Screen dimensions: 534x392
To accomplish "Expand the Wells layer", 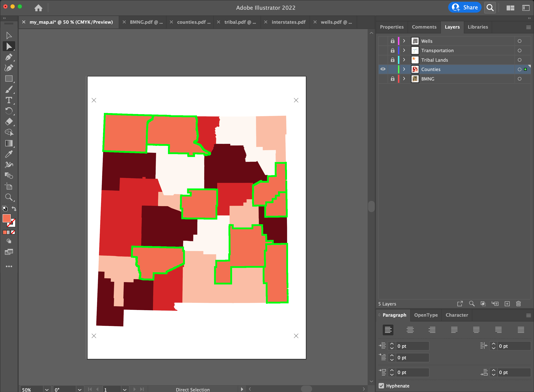I will pos(404,41).
